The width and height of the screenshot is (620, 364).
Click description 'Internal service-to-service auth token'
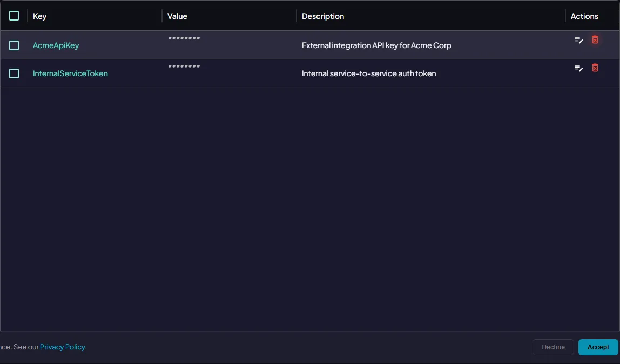click(x=368, y=73)
